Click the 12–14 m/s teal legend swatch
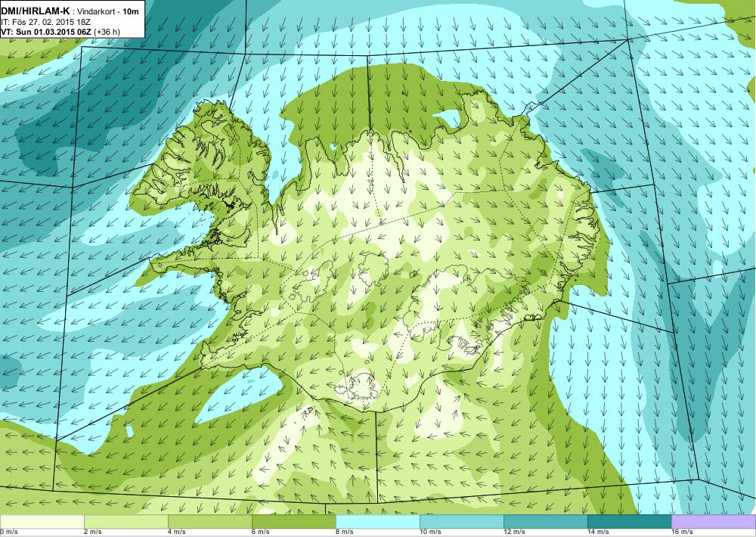756x537 pixels. pos(545,522)
